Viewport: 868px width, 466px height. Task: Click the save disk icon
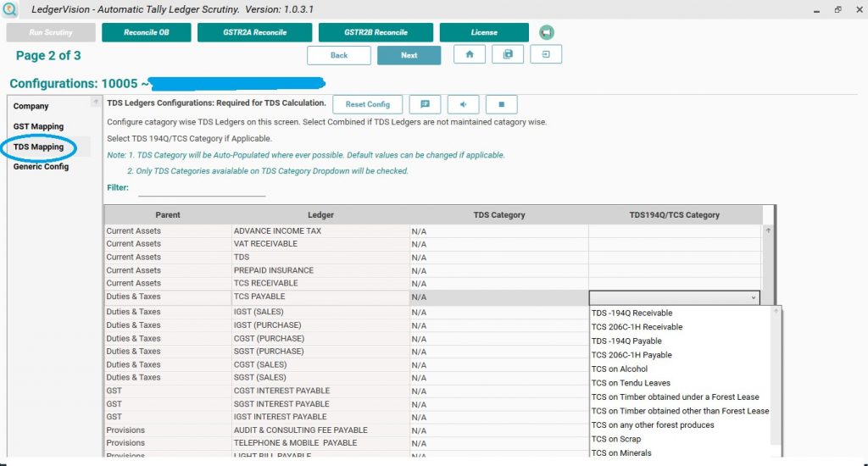(508, 55)
